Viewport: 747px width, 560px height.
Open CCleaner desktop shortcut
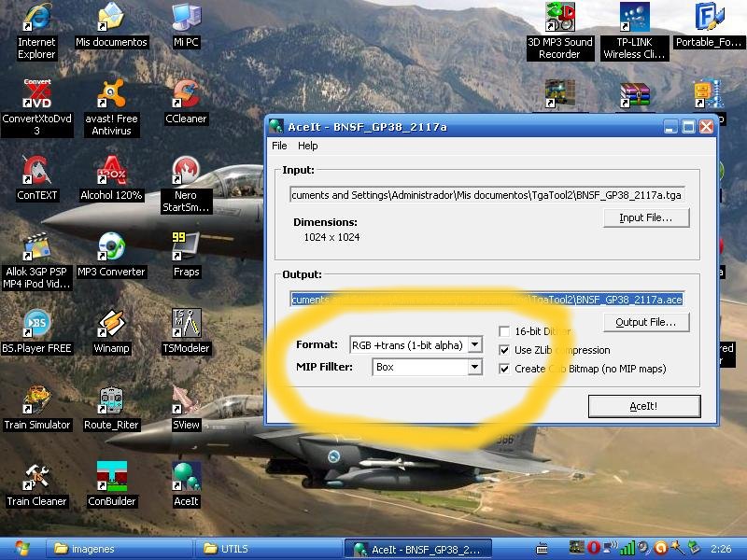(x=186, y=96)
